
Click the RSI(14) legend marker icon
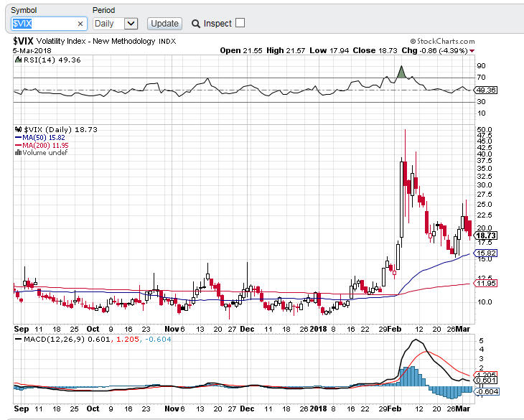coord(17,60)
